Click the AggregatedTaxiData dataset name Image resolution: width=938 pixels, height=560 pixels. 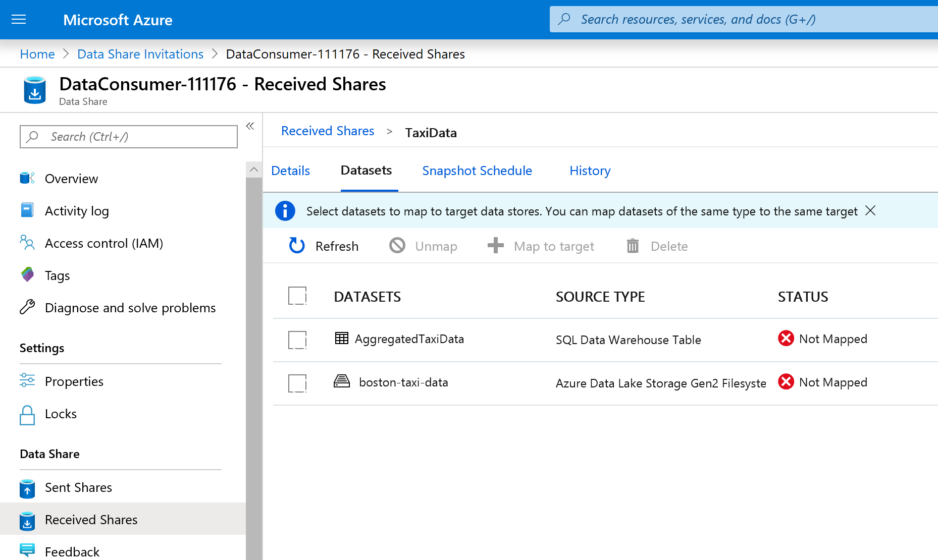click(x=409, y=339)
